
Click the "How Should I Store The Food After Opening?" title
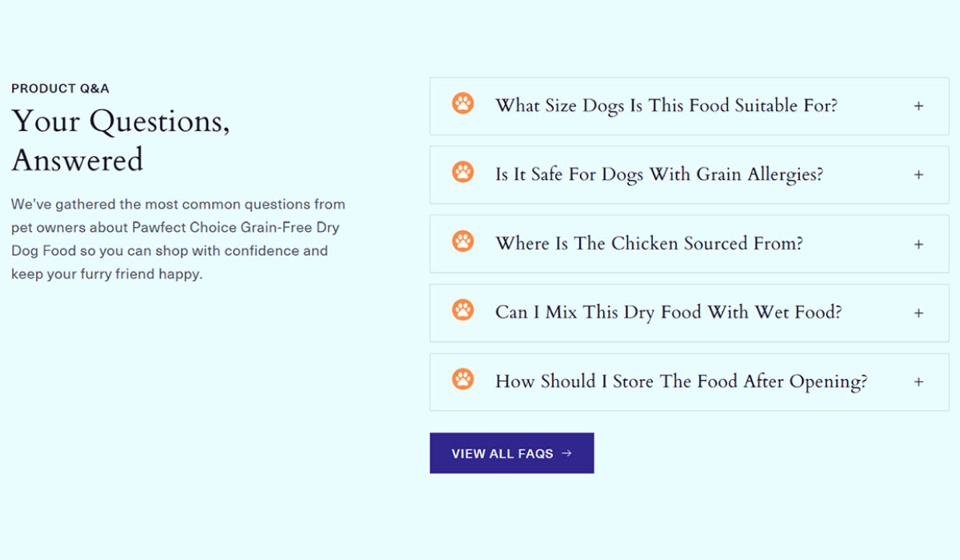tap(681, 382)
